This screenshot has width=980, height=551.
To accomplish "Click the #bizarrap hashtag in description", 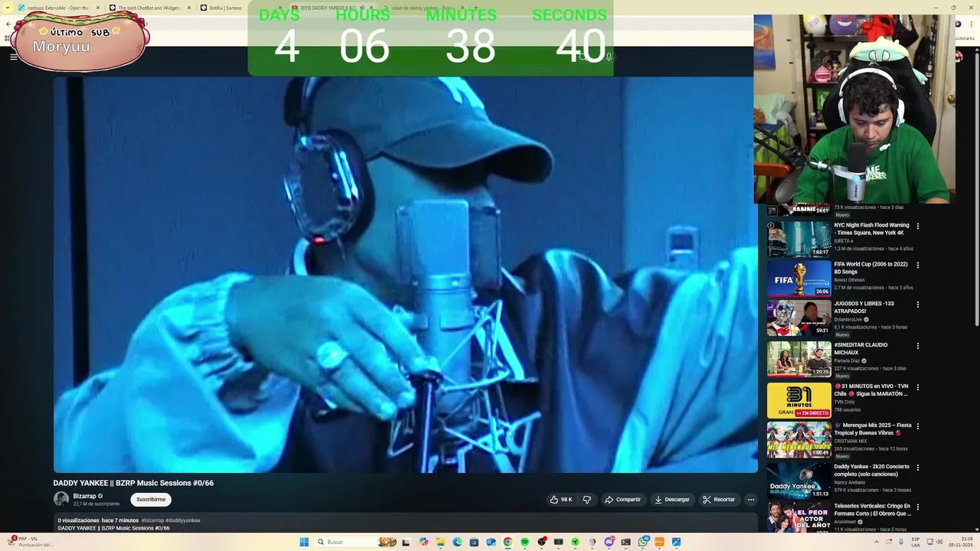I will pyautogui.click(x=152, y=520).
